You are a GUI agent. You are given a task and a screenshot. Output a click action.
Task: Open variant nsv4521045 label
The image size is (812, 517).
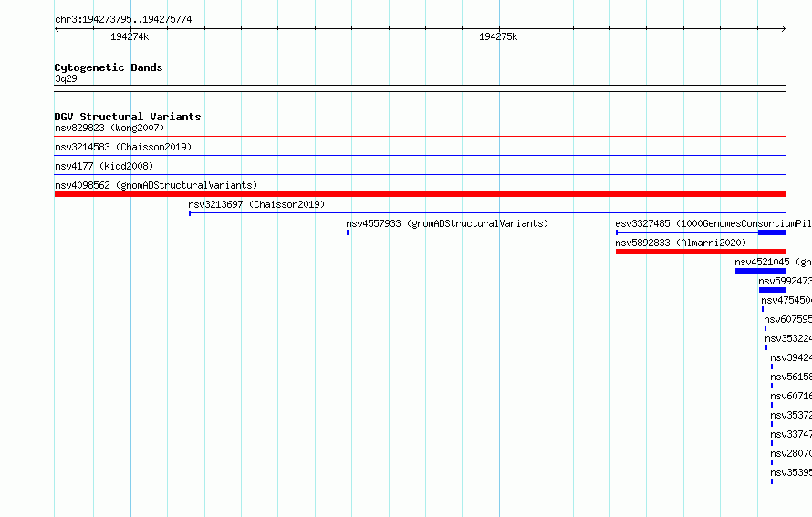pos(773,262)
